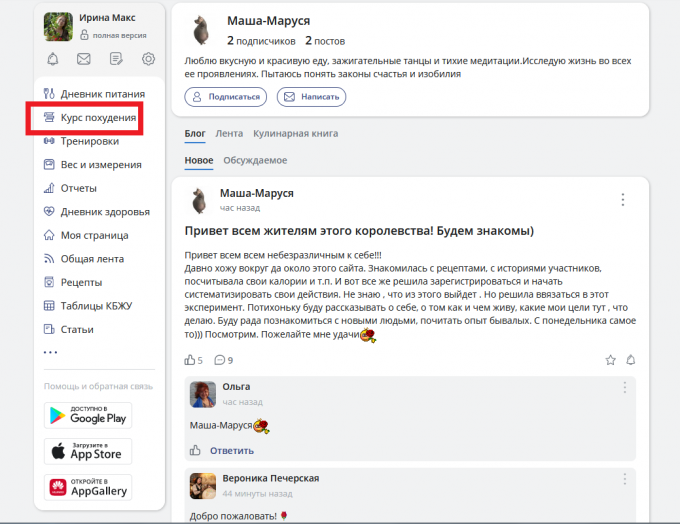680x524 pixels.
Task: Open the Кулинарная книга tab
Action: 295,133
